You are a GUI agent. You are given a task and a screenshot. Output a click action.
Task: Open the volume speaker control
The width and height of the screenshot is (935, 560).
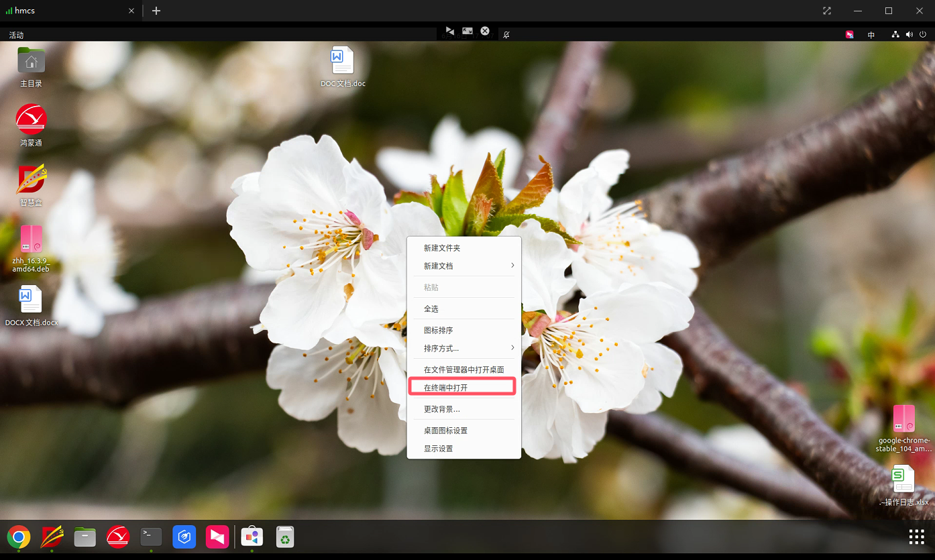click(x=910, y=34)
